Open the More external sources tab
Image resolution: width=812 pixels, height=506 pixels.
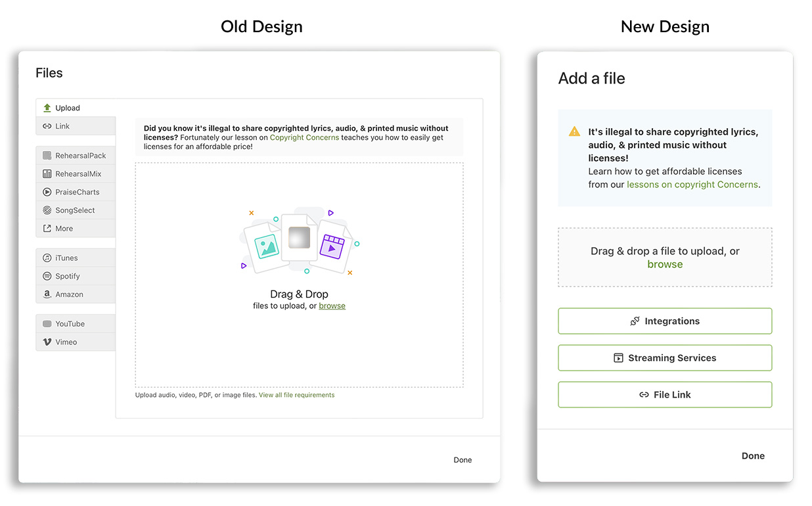click(64, 229)
